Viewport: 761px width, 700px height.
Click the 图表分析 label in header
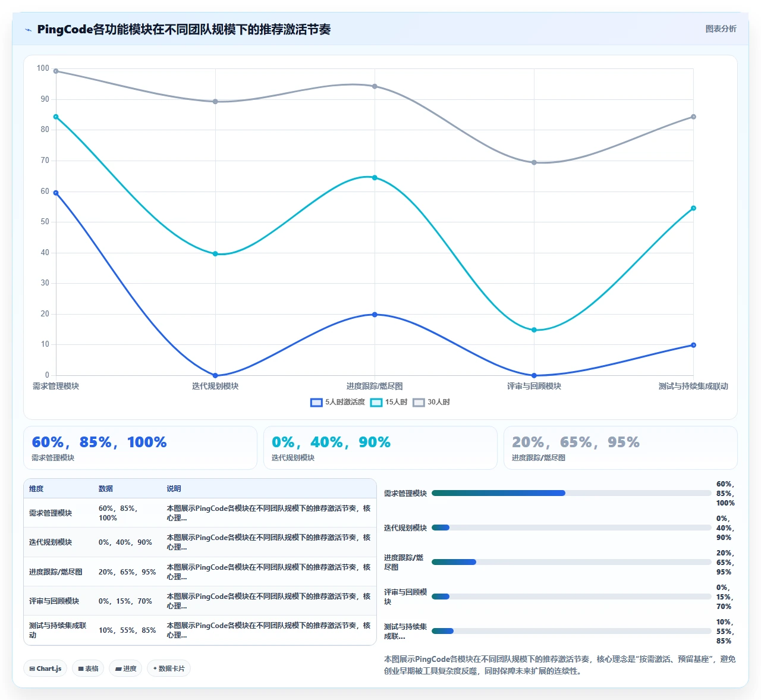point(721,29)
